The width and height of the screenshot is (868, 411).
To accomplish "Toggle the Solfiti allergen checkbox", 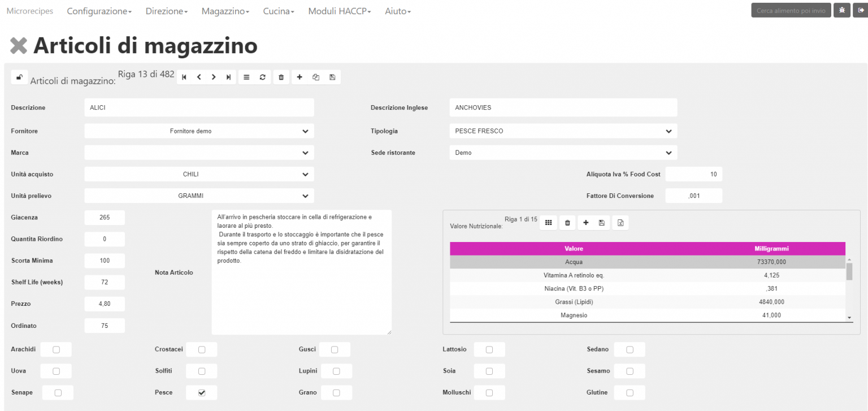I will (x=202, y=371).
